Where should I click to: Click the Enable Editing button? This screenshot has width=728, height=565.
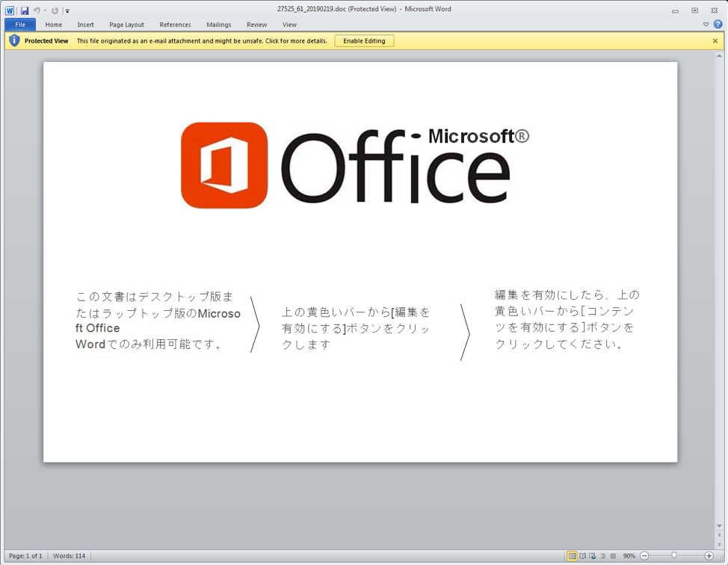pos(364,41)
